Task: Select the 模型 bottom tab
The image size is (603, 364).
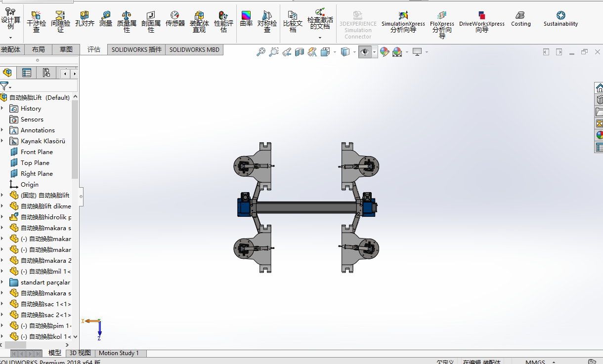Action: [55, 353]
